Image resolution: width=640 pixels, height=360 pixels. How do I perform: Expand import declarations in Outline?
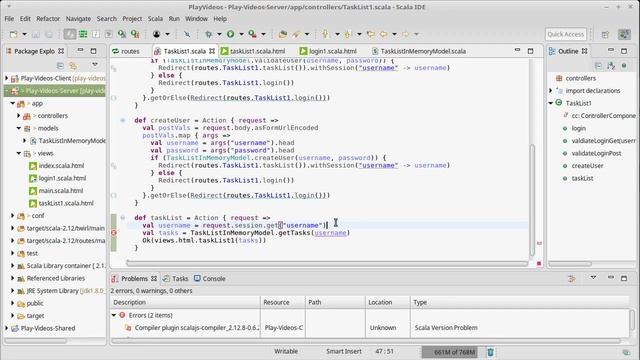[x=551, y=91]
